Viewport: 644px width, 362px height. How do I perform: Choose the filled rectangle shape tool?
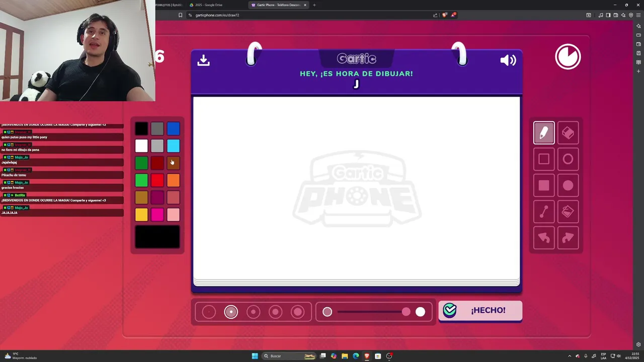(x=544, y=186)
